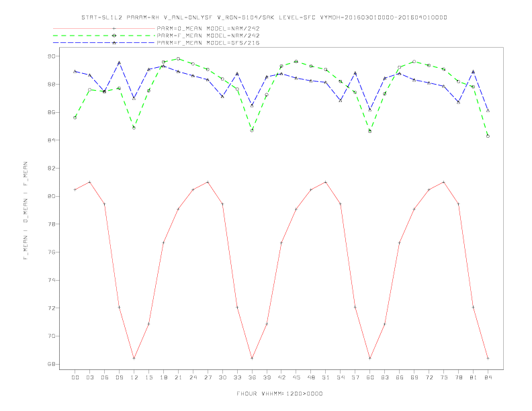The height and width of the screenshot is (411, 532).
Task: Click x-axis tick label 78
Action: coord(459,377)
